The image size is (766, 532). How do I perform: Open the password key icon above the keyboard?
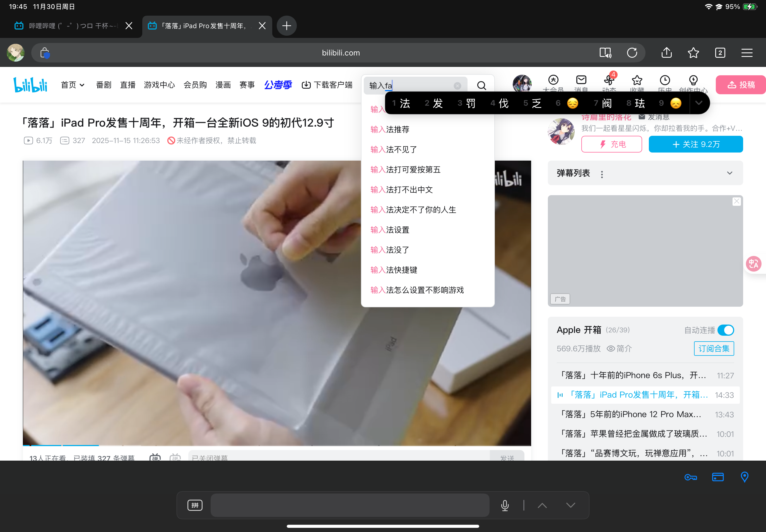(690, 477)
